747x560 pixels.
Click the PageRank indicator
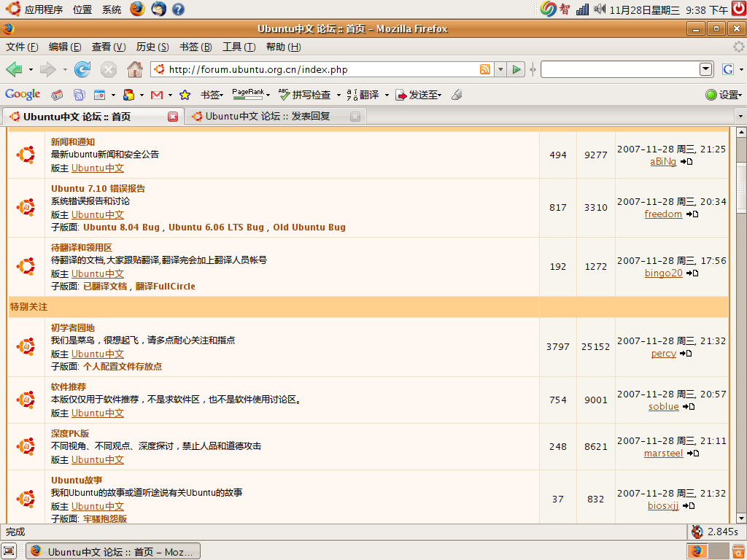tap(248, 94)
